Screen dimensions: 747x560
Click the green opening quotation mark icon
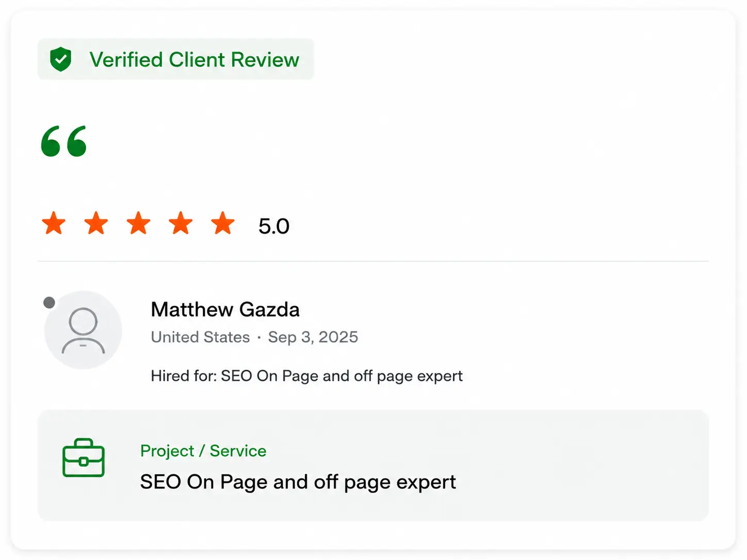tap(64, 141)
